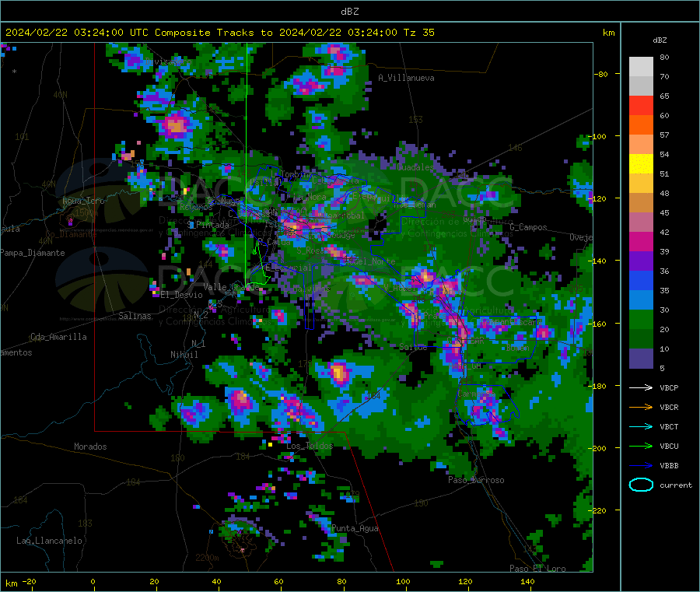Select the slate purple 5–10 dBZ swatch
Screen dimensions: 700x592
pos(641,359)
